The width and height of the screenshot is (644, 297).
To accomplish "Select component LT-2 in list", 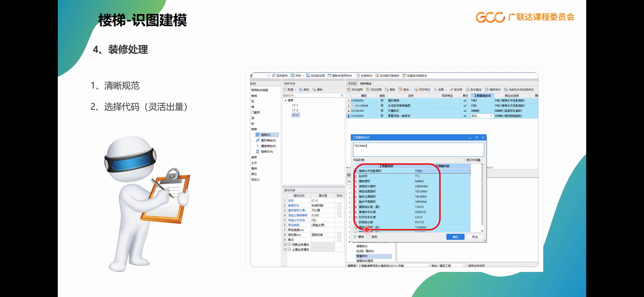I will [x=295, y=110].
